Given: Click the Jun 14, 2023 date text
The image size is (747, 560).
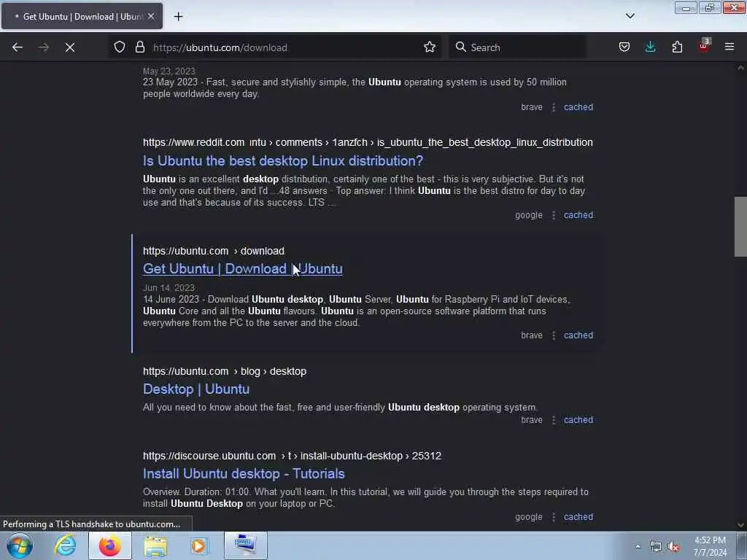Looking at the screenshot, I should point(169,287).
